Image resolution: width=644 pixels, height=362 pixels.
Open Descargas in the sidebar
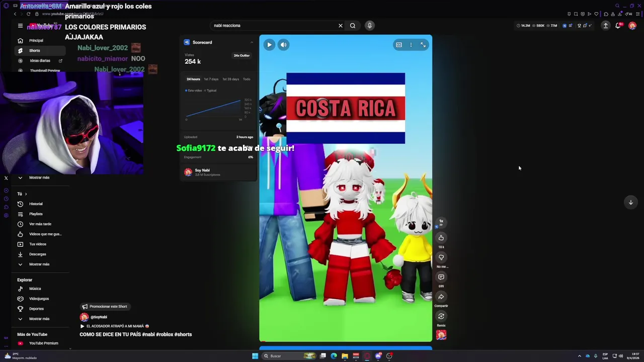click(x=40, y=254)
